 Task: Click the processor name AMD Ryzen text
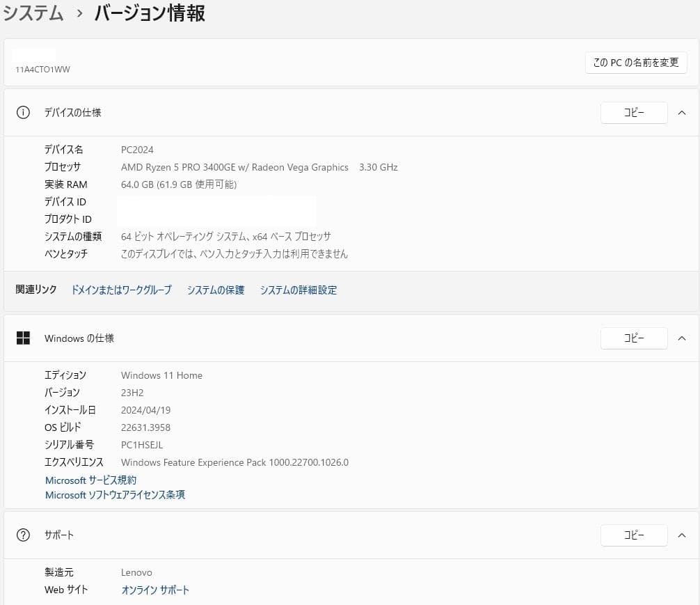234,167
